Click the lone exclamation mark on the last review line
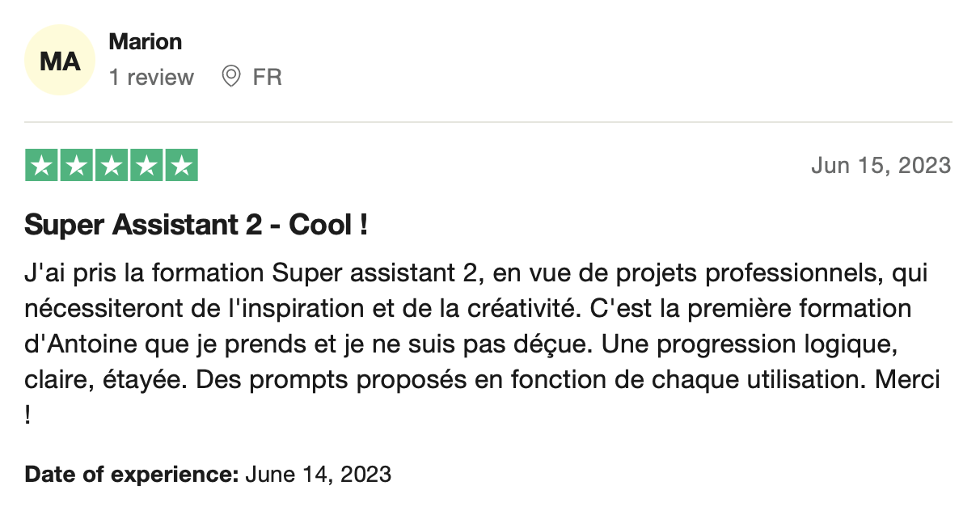This screenshot has height=511, width=980. 29,416
